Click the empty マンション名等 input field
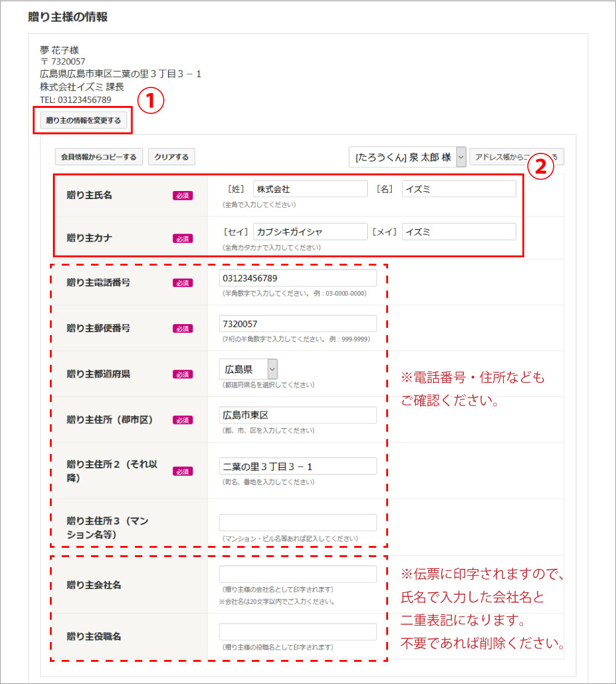This screenshot has width=616, height=684. pyautogui.click(x=298, y=523)
